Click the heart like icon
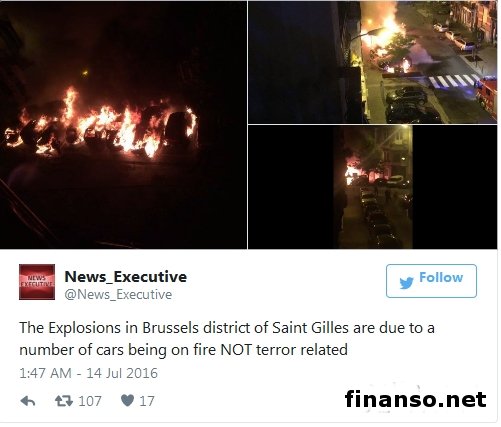Image resolution: width=501 pixels, height=427 pixels. tap(127, 400)
